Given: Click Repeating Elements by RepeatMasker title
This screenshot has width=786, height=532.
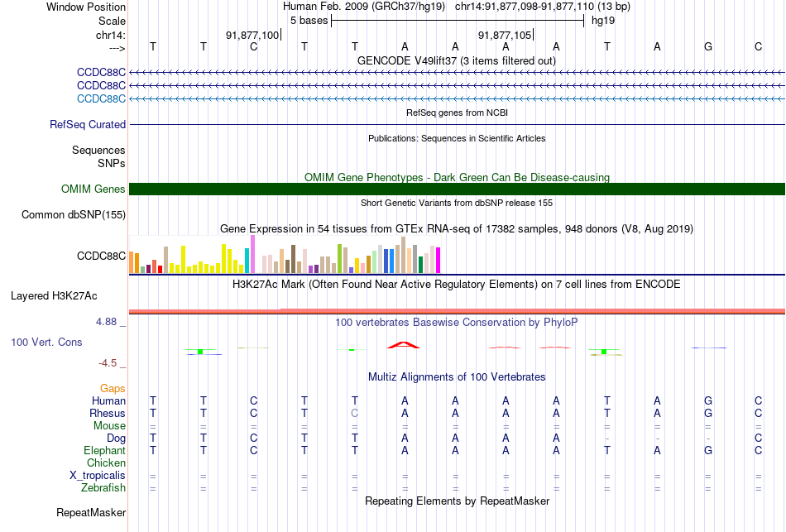Looking at the screenshot, I should tap(458, 501).
